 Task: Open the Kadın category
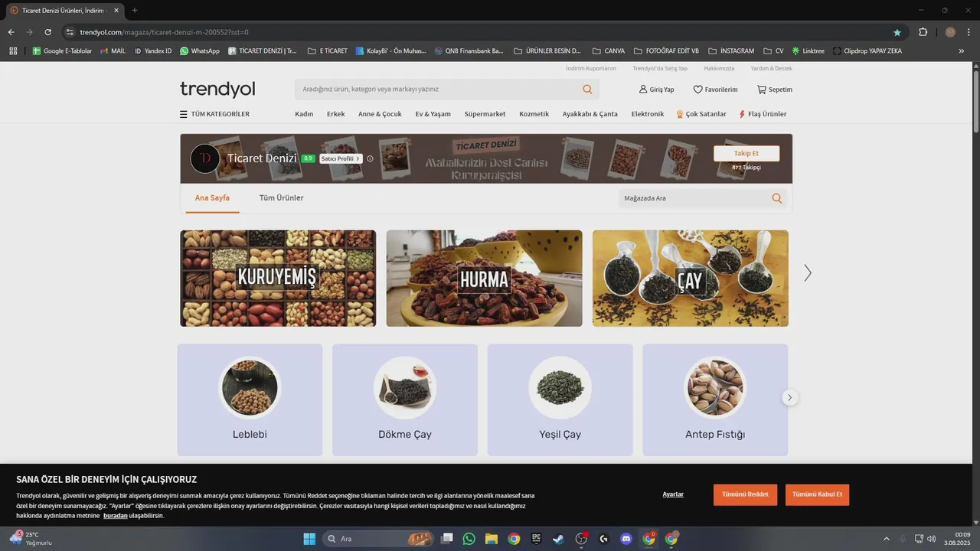[x=304, y=114]
